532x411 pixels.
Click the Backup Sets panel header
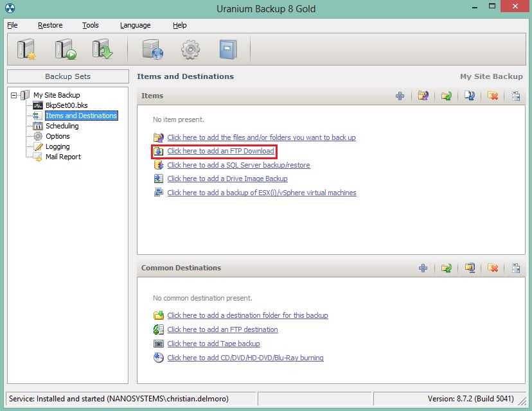(68, 76)
